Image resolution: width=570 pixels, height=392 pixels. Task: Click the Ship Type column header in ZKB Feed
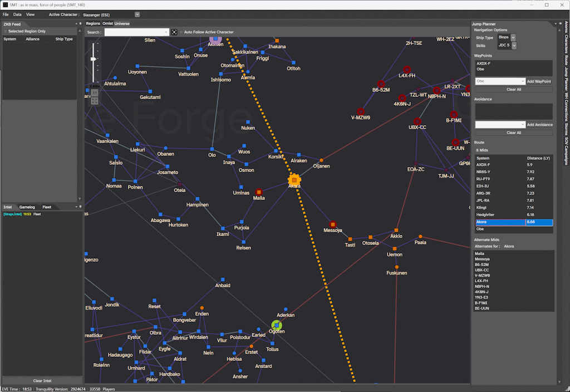click(64, 39)
